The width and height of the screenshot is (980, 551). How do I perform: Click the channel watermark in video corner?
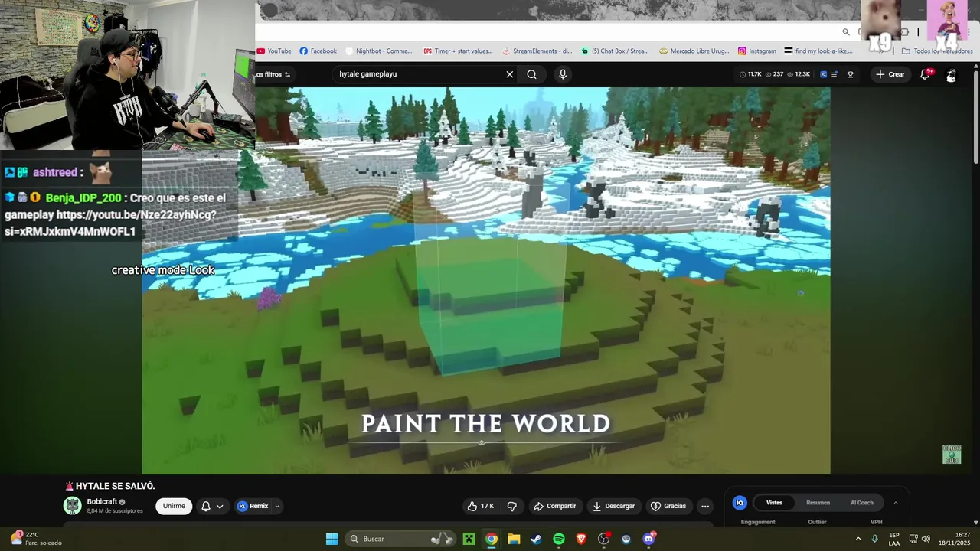pos(951,455)
